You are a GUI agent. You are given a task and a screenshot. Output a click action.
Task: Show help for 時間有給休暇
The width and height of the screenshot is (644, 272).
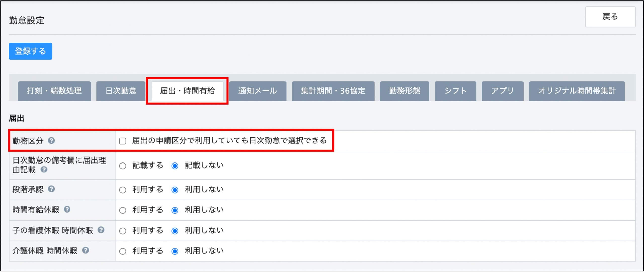click(x=67, y=209)
